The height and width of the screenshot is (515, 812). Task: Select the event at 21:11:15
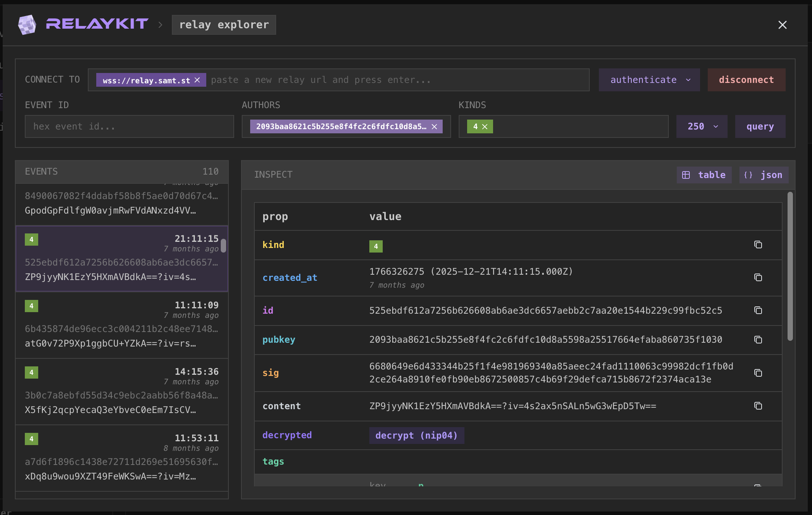coord(122,259)
